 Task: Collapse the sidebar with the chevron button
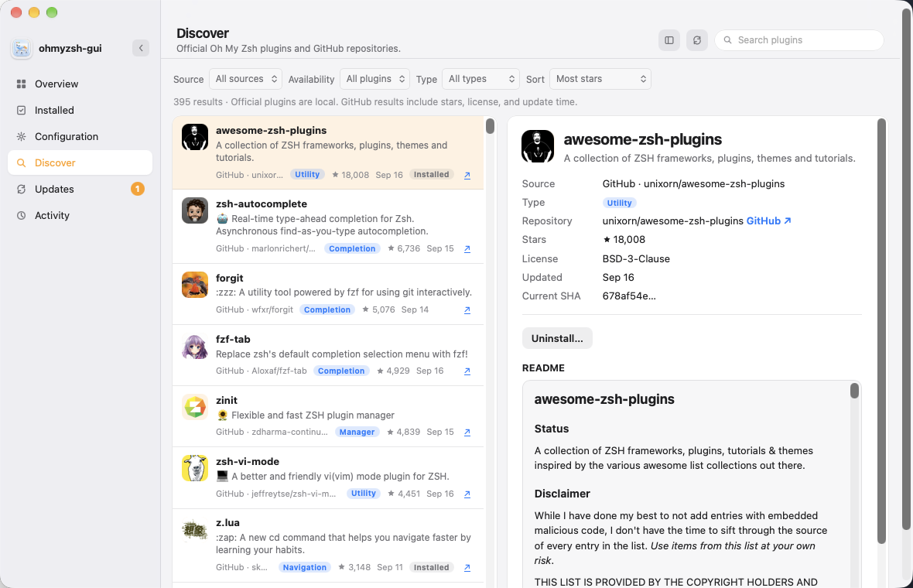(140, 48)
